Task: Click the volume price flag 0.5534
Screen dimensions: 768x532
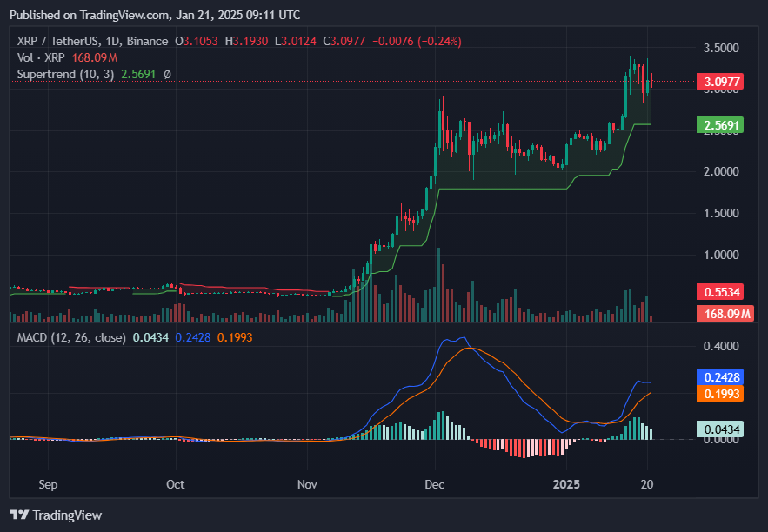Action: point(721,292)
